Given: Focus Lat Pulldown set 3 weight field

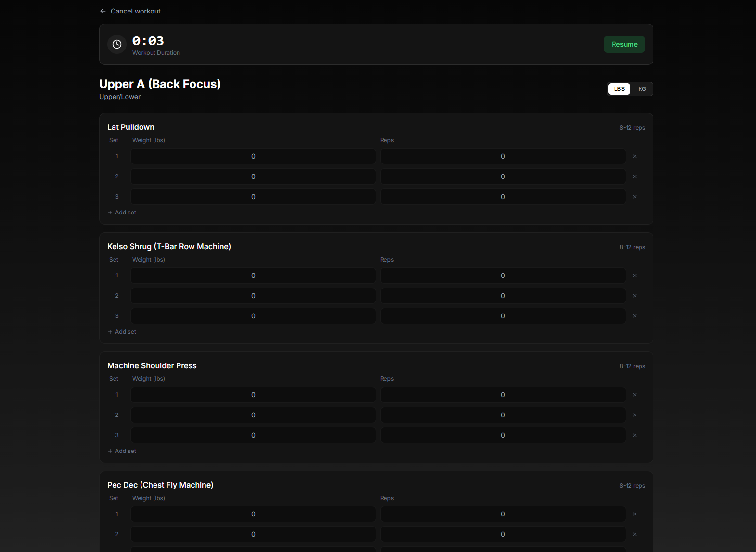Looking at the screenshot, I should point(253,197).
